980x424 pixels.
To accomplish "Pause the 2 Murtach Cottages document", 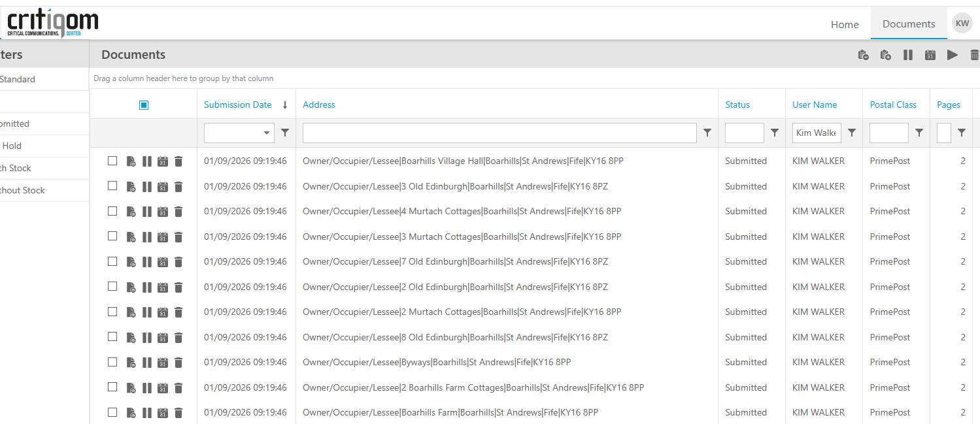I will tap(147, 312).
